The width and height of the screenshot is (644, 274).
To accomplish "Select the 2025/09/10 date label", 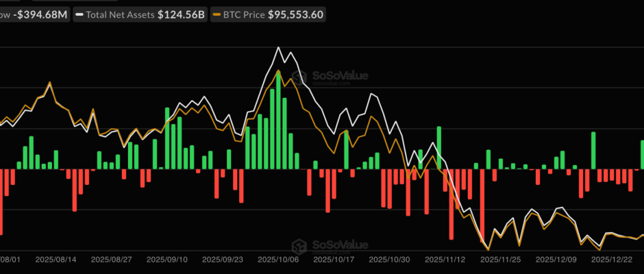I will [x=168, y=260].
